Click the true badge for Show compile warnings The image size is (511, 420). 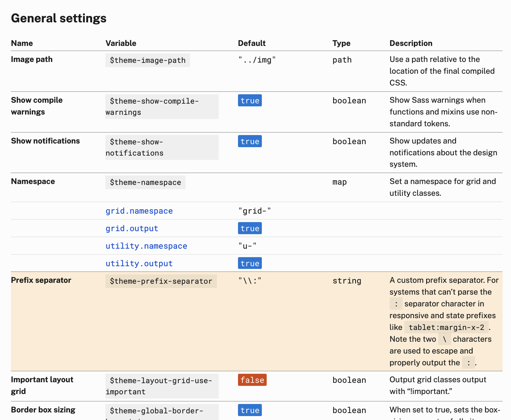point(250,101)
